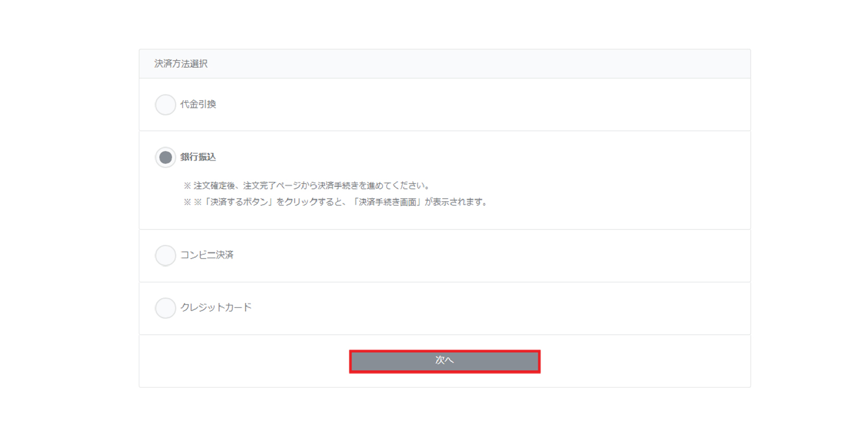Image resolution: width=868 pixels, height=438 pixels.
Task: Select the 銀行振込 radio button
Action: pyautogui.click(x=165, y=157)
